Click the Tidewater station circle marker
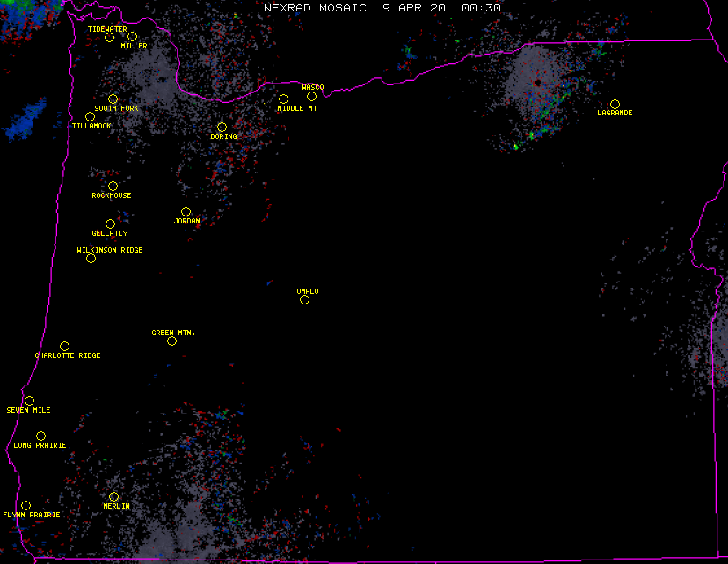This screenshot has height=564, width=728. point(110,37)
